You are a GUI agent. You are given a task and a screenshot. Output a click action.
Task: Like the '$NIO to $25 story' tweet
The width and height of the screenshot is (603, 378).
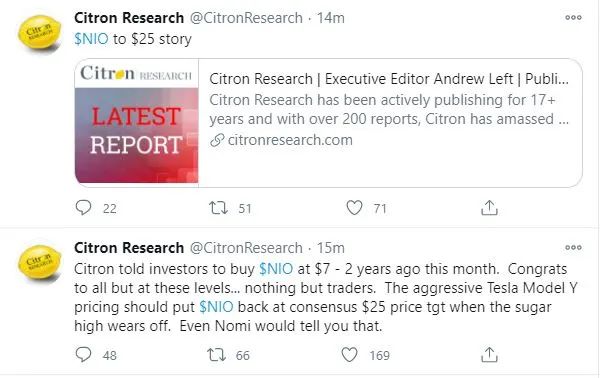click(354, 208)
